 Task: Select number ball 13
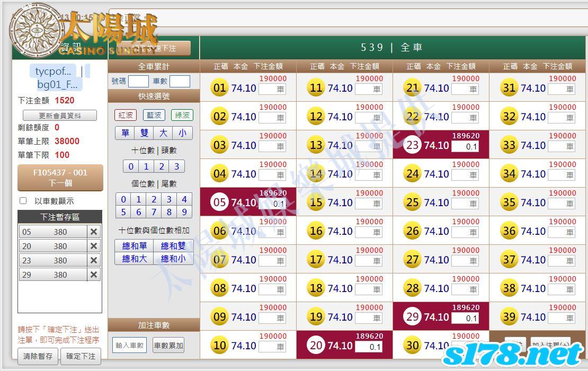coord(316,145)
